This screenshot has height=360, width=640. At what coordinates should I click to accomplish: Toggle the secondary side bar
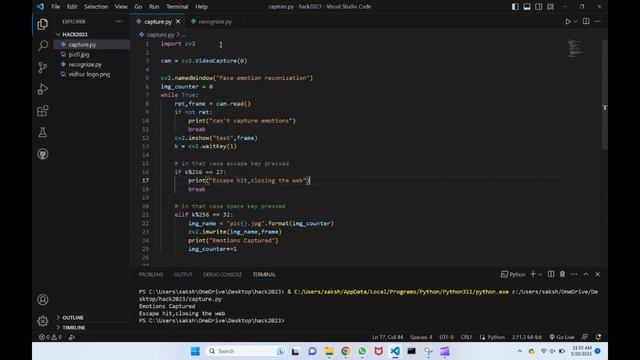click(539, 7)
